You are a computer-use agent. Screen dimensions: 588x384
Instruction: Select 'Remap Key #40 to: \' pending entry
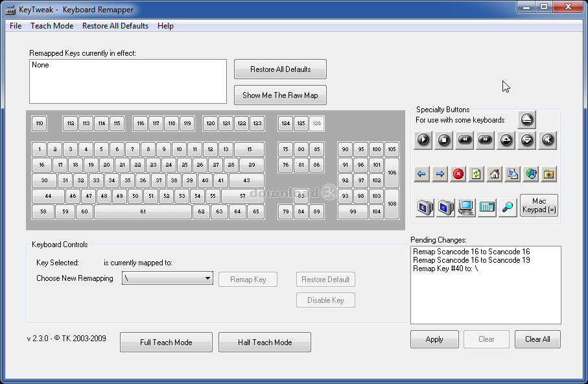[x=445, y=269]
